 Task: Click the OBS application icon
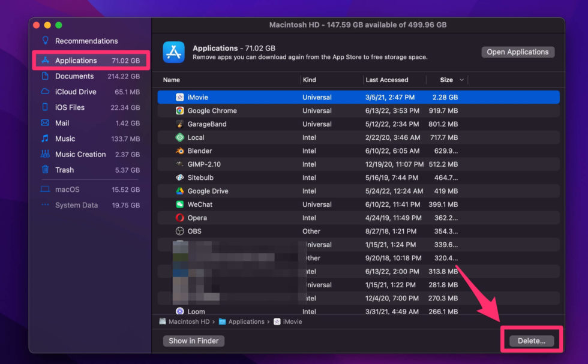click(179, 231)
